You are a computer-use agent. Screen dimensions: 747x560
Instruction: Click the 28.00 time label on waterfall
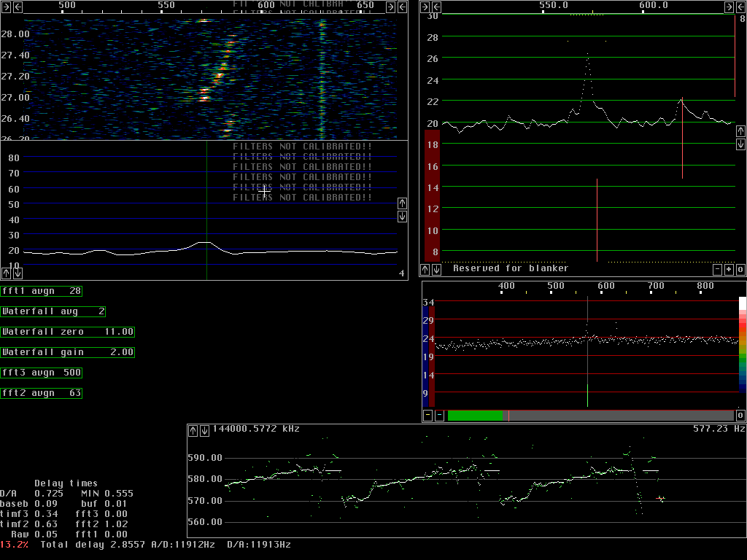(x=15, y=34)
